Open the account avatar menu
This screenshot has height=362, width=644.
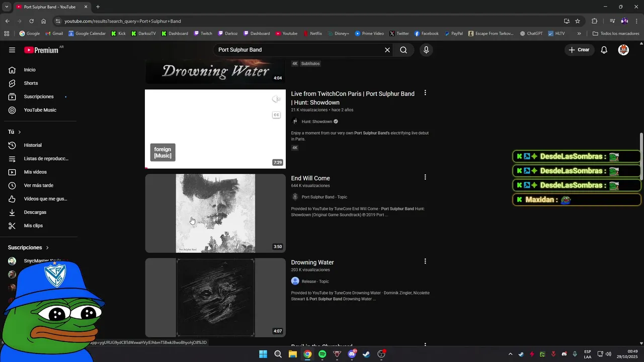pyautogui.click(x=623, y=50)
